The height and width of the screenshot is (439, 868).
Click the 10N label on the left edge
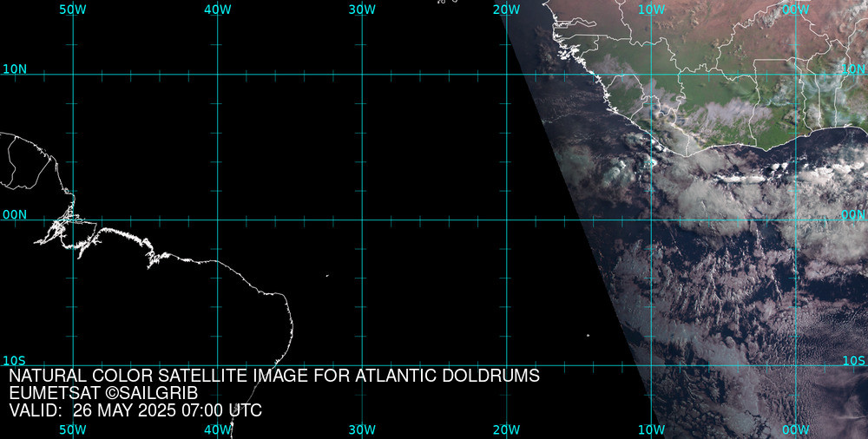pos(15,69)
